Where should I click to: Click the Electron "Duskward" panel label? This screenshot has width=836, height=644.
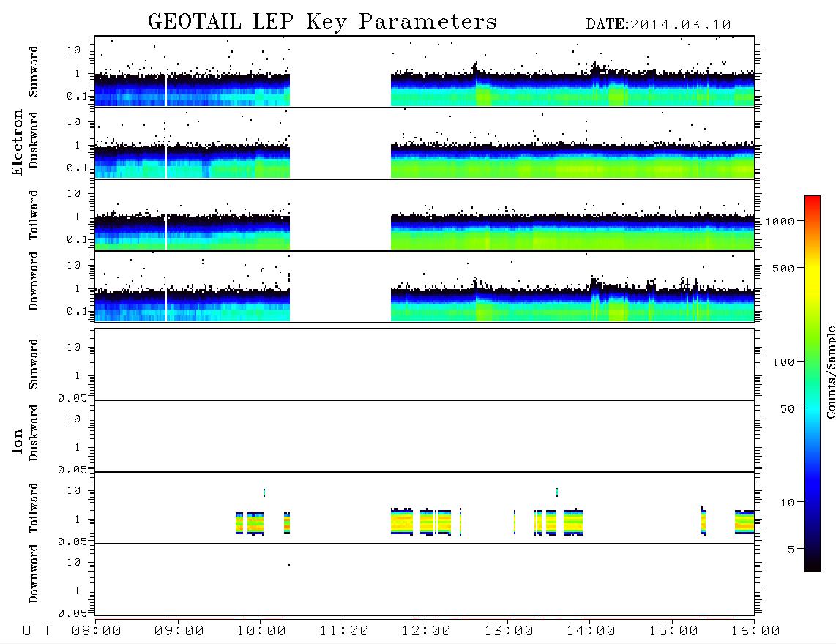[x=34, y=140]
